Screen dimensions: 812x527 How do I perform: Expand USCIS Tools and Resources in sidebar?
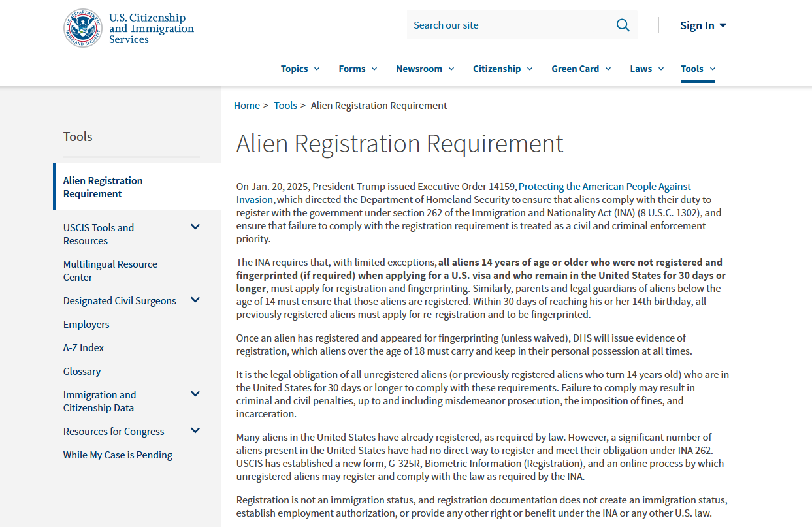tap(98, 234)
